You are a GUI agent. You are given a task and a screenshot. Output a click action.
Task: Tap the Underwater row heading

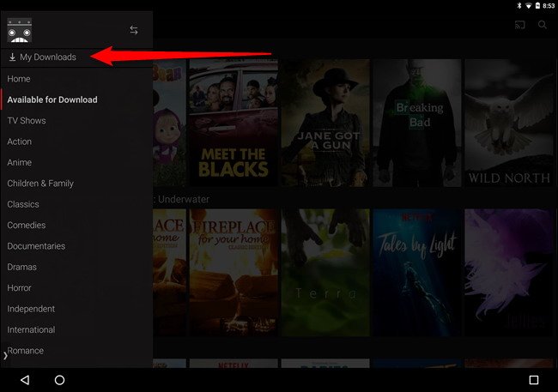click(x=181, y=199)
